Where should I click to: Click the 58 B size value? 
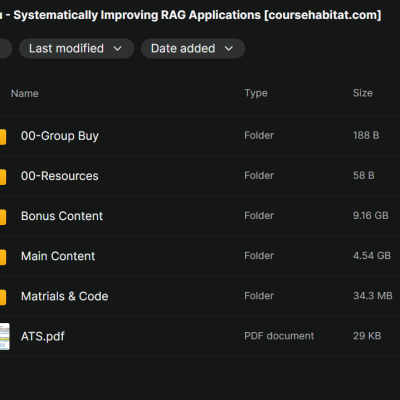tap(364, 175)
